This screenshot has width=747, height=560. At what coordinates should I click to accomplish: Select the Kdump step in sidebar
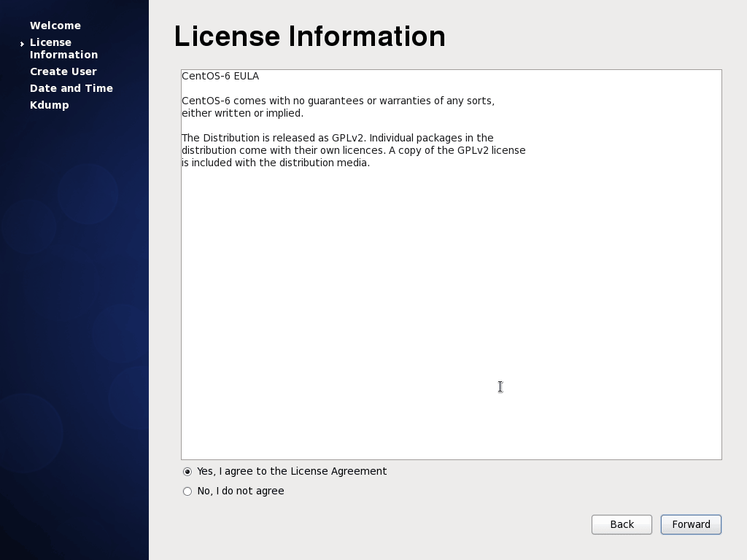[x=50, y=105]
